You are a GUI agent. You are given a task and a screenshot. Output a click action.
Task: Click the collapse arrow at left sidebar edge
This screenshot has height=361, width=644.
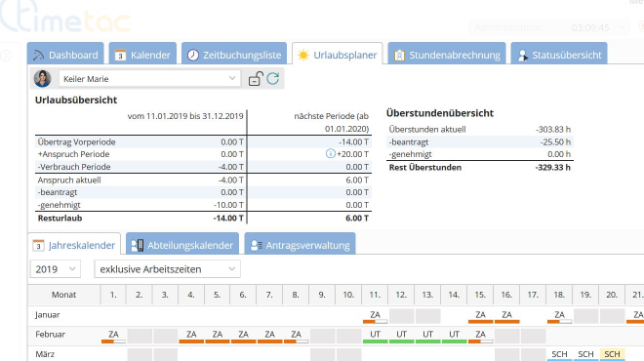[x=6, y=56]
